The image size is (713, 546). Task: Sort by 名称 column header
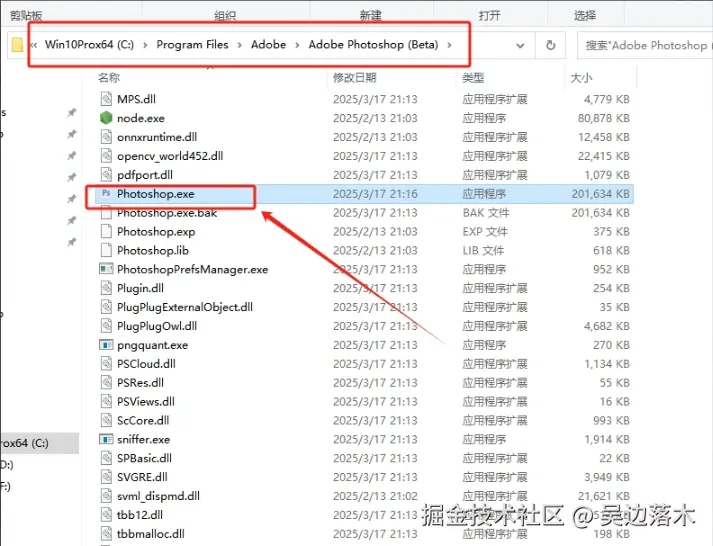click(x=109, y=78)
